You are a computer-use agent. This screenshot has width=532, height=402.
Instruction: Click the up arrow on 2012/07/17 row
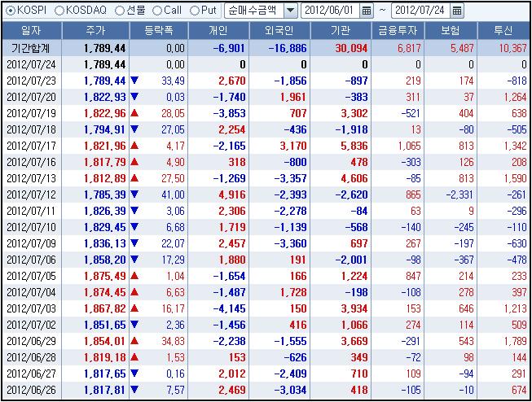(134, 146)
